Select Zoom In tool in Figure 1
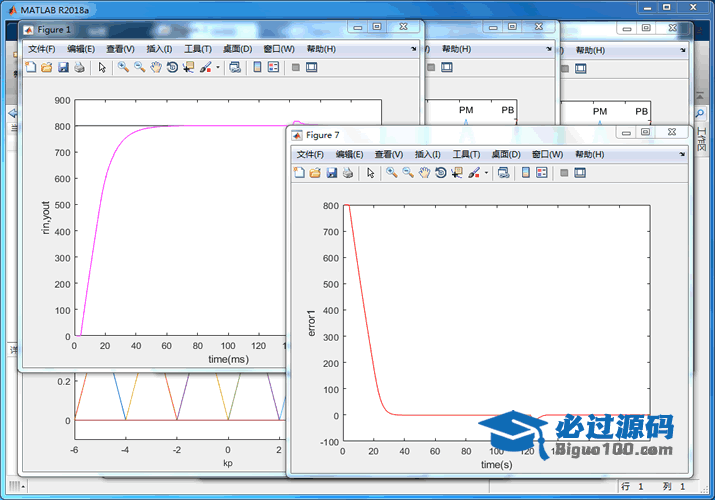Viewport: 715px width, 500px height. tap(123, 67)
